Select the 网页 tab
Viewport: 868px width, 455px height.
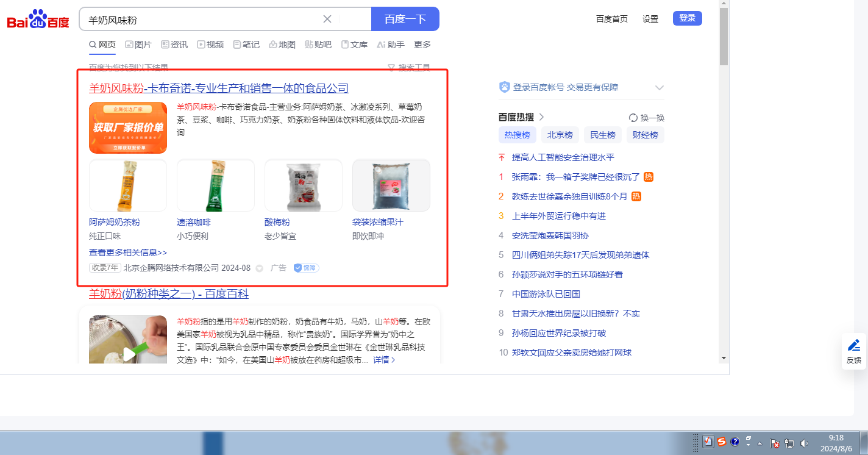pos(102,45)
